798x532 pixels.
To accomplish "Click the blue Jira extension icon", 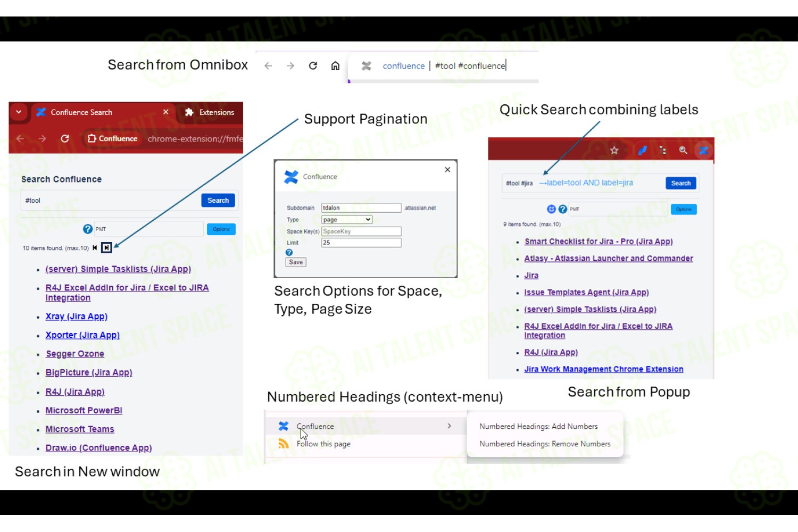I will [x=643, y=151].
